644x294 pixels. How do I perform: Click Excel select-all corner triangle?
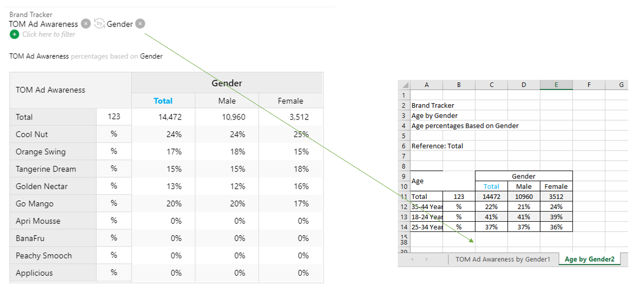[404, 85]
